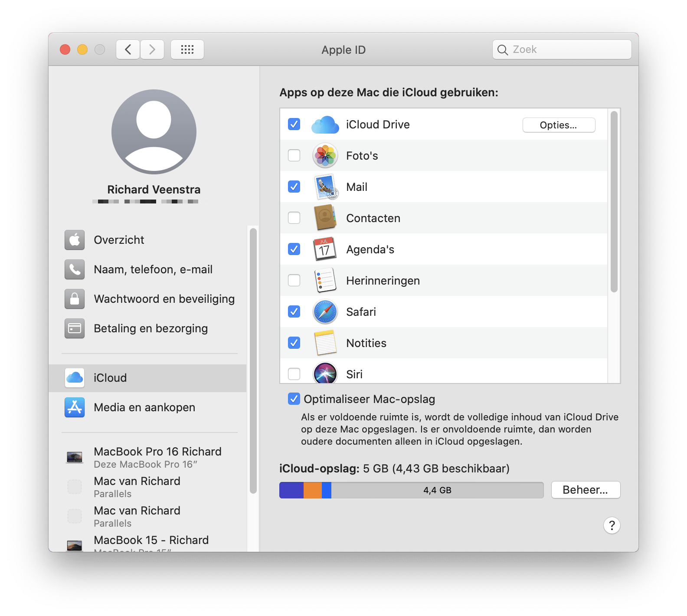
Task: Click the Mail stamp icon
Action: 325,187
